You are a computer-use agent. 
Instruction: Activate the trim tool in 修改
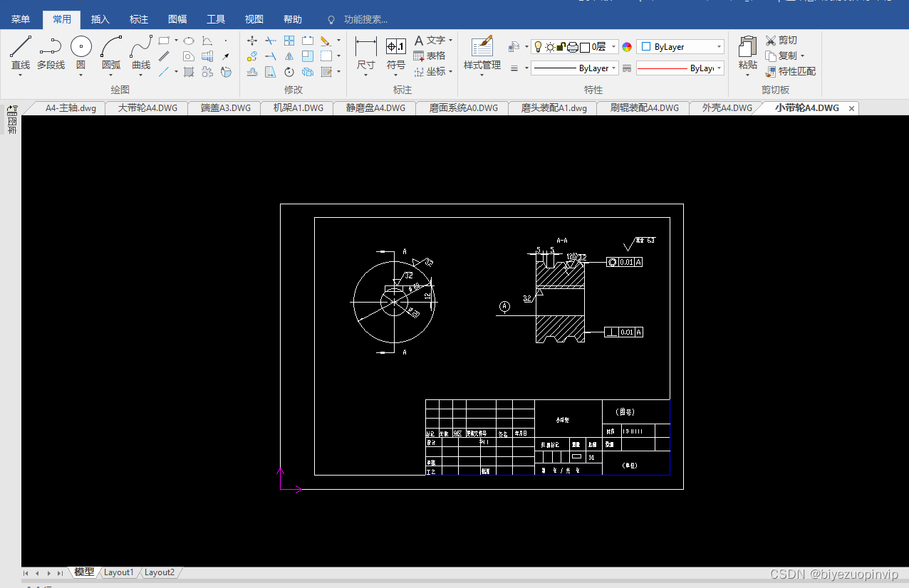pyautogui.click(x=271, y=41)
